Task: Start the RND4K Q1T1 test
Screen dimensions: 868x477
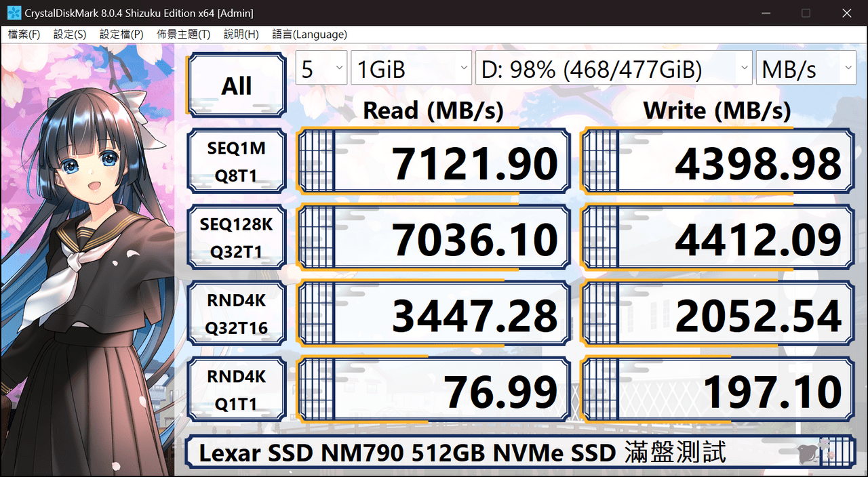Action: [x=236, y=389]
